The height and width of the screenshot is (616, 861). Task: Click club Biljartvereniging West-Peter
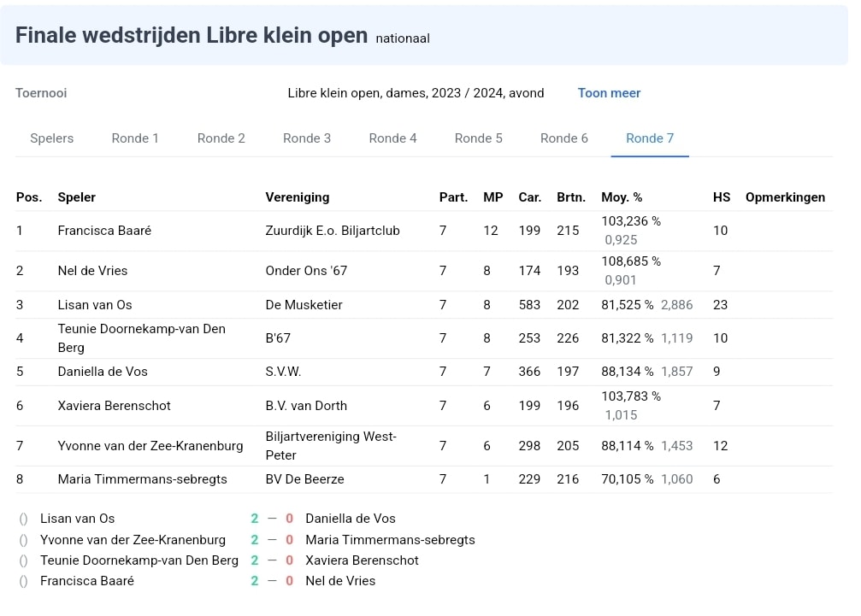(x=331, y=446)
